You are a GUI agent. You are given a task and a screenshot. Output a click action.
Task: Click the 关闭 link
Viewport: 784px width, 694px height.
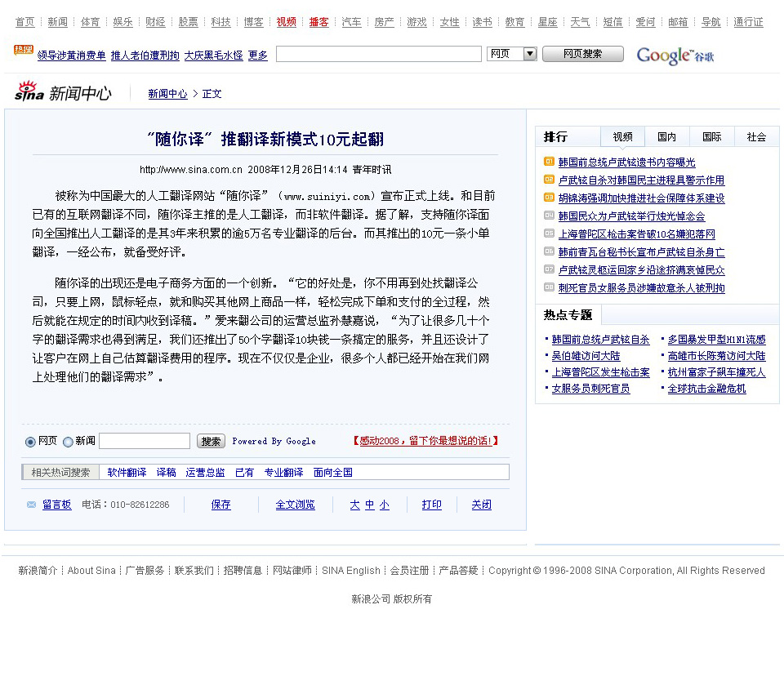[x=482, y=505]
